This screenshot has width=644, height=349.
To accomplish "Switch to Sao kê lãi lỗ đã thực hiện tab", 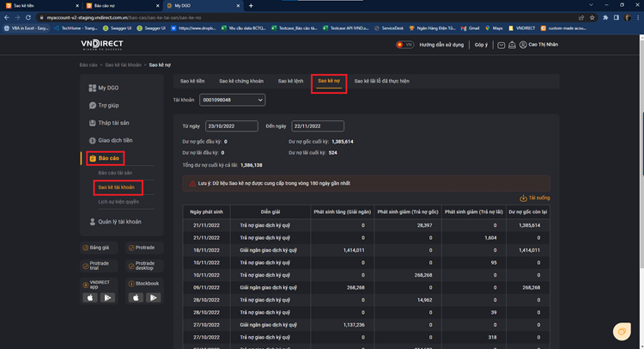I will [381, 82].
